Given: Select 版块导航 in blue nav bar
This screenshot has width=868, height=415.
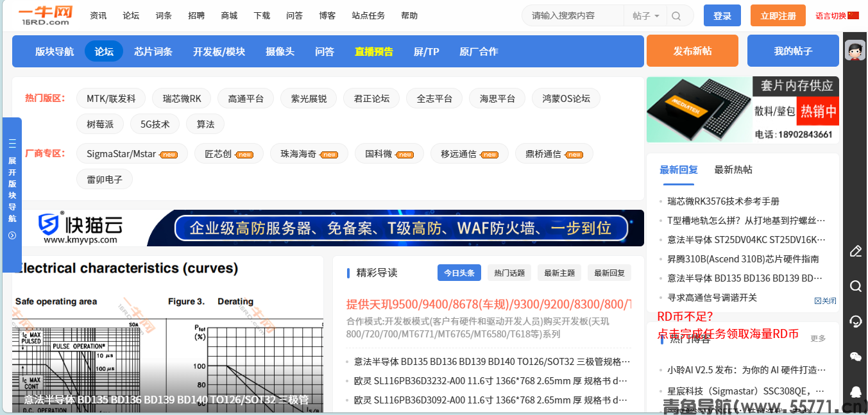Looking at the screenshot, I should (x=55, y=51).
